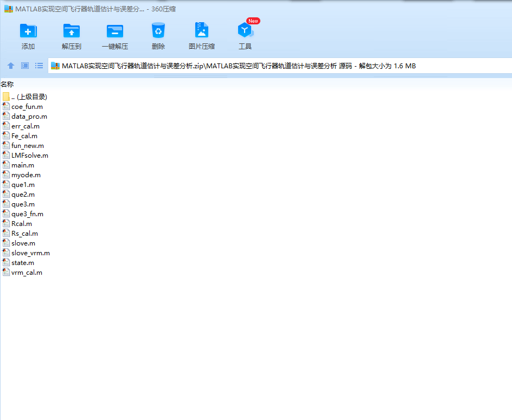Select the file name que2.m
512x420 pixels.
(23, 195)
